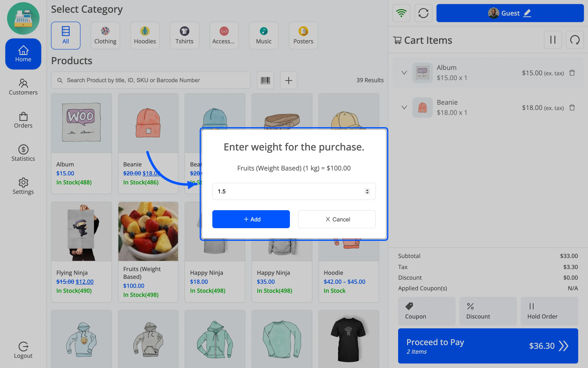Open the Home section in sidebar

(x=23, y=54)
